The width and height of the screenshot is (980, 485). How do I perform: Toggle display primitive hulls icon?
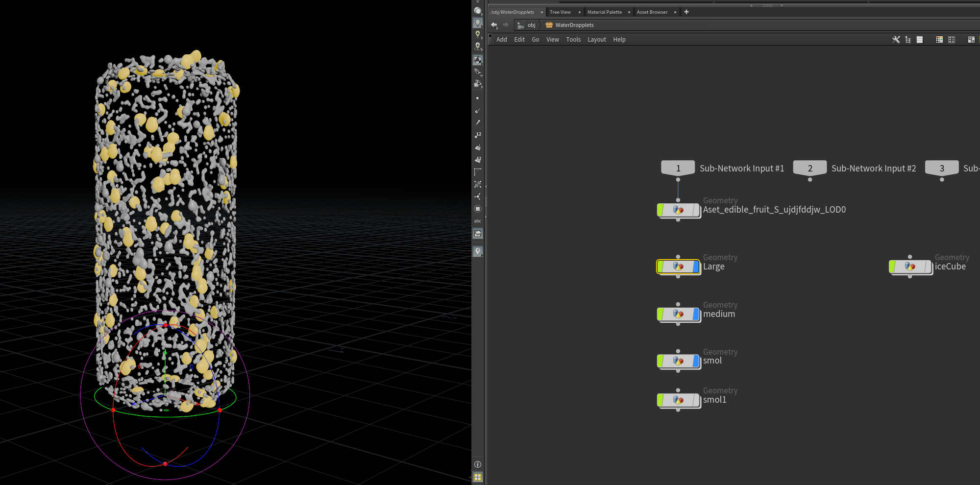click(478, 172)
